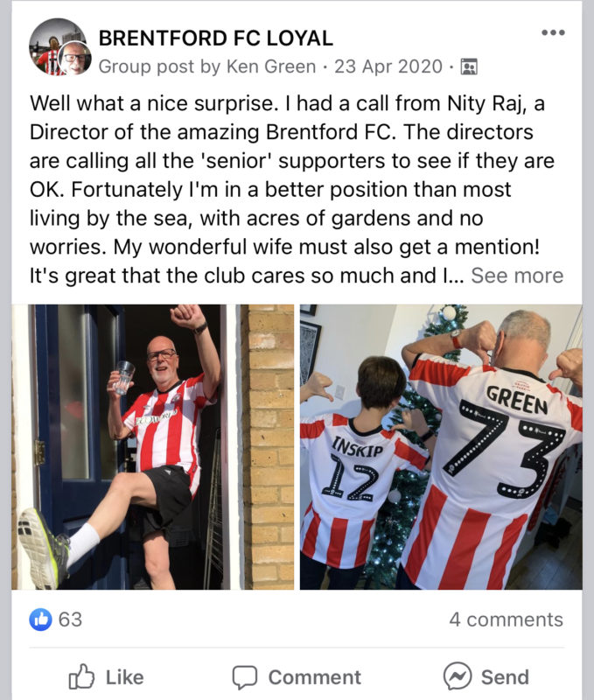Open the BRENTFORD FC LOYAL group title
The image size is (594, 700).
coord(215,38)
